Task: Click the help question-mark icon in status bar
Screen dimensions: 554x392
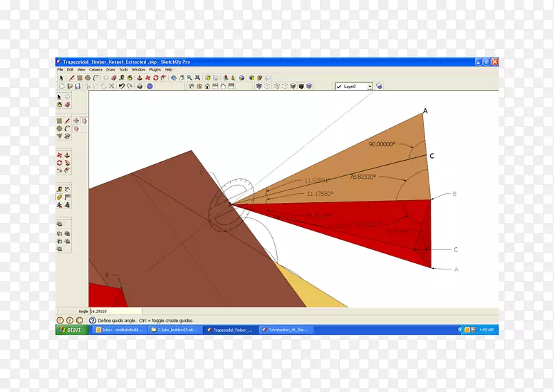Action: (x=93, y=321)
